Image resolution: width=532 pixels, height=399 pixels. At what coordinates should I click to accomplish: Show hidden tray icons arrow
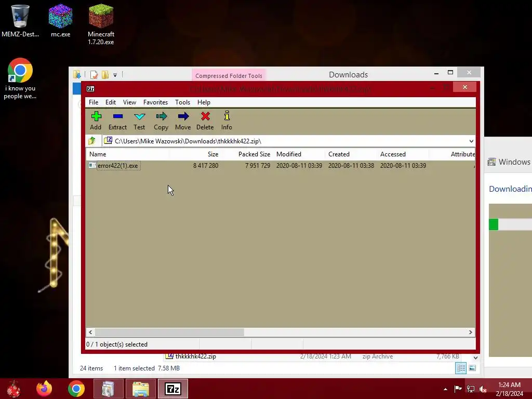point(445,389)
